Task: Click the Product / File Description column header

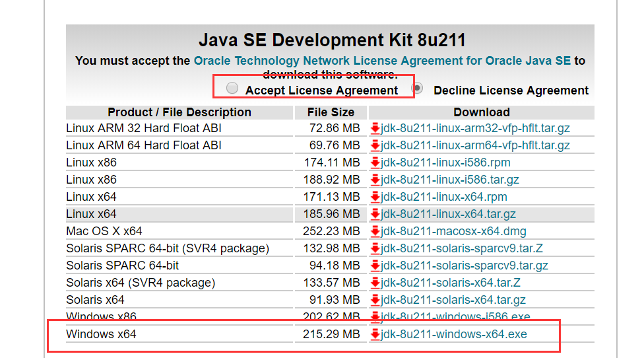Action: pos(179,112)
